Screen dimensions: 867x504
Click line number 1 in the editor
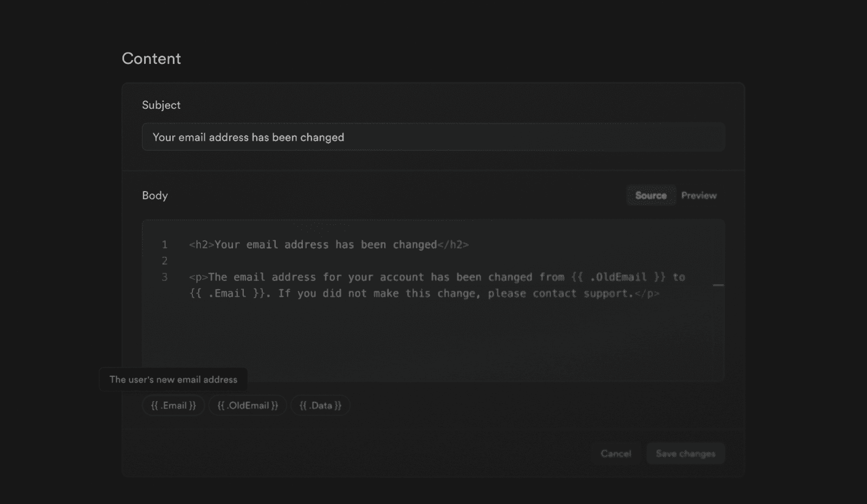click(x=165, y=245)
